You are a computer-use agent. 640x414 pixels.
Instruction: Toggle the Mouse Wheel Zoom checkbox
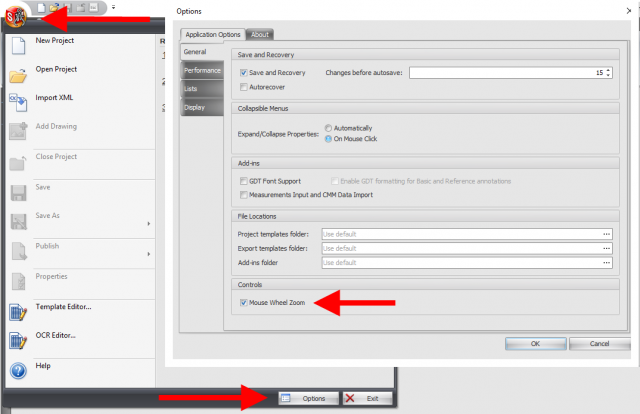pos(244,303)
